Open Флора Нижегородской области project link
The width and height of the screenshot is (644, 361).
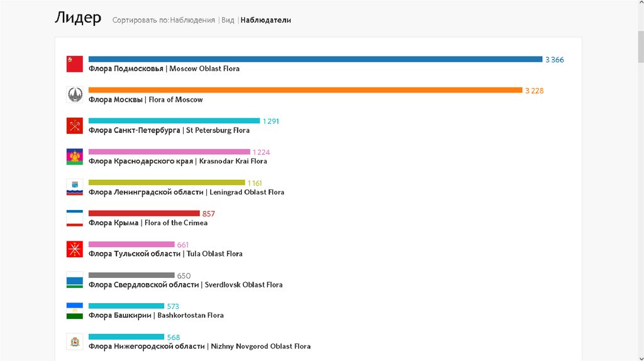(199, 346)
